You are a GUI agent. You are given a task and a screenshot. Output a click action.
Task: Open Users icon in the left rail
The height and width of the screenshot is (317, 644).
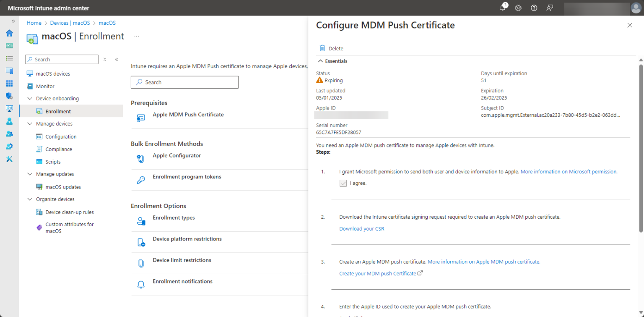tap(9, 121)
